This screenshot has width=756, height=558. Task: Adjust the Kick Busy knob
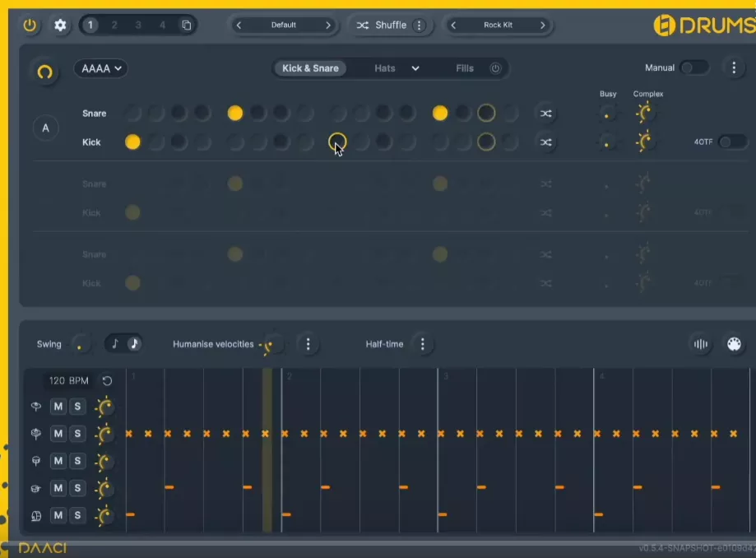click(606, 142)
